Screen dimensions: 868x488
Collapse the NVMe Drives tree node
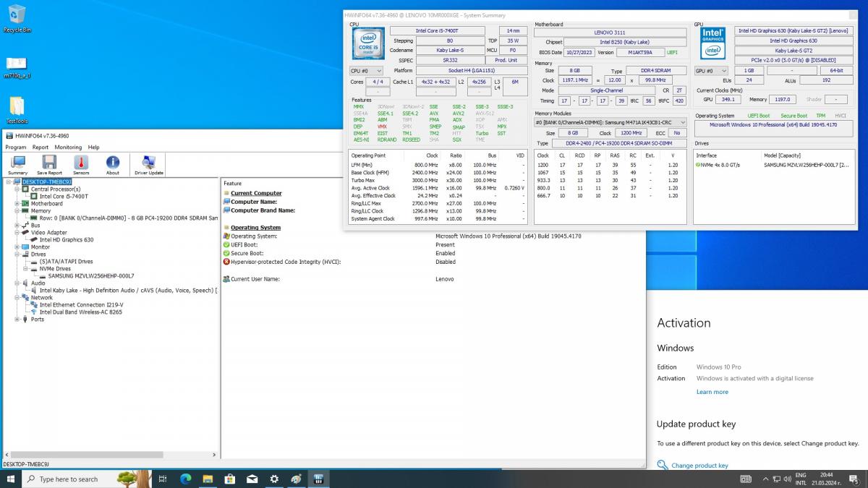26,269
